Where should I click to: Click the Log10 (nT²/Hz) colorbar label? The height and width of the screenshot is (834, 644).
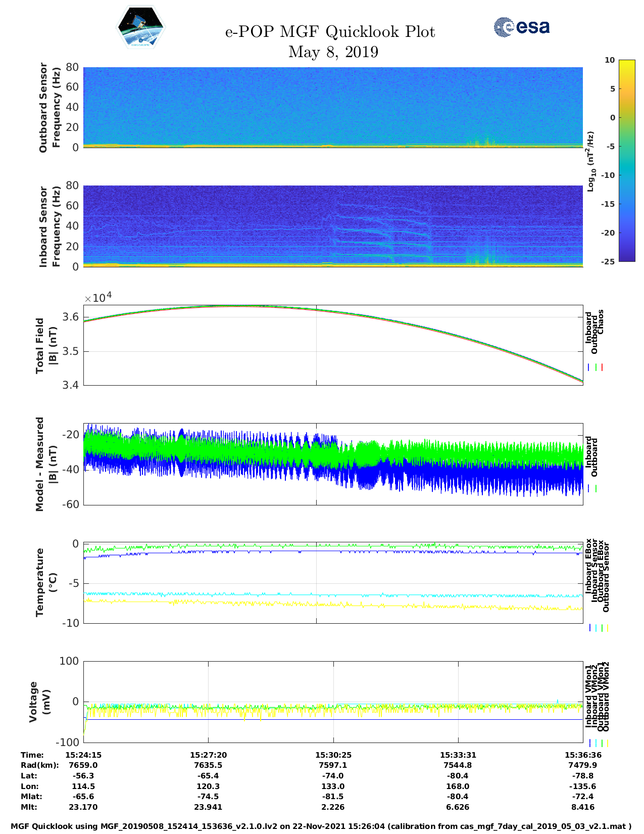pyautogui.click(x=590, y=161)
